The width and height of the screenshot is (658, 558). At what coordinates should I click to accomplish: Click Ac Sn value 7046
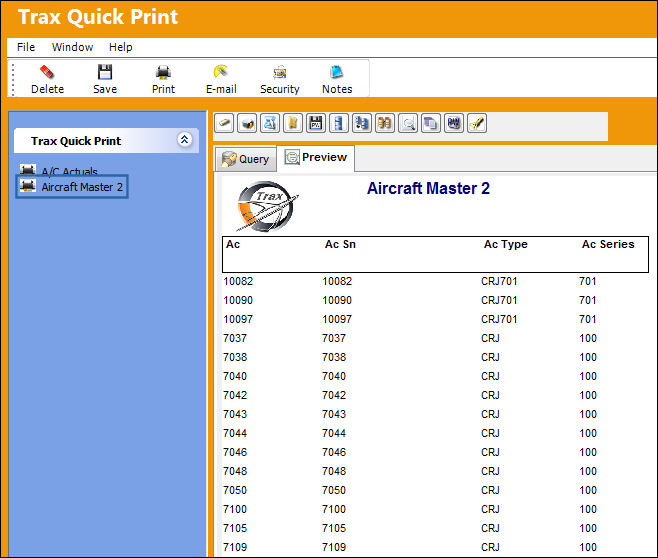[x=334, y=452]
